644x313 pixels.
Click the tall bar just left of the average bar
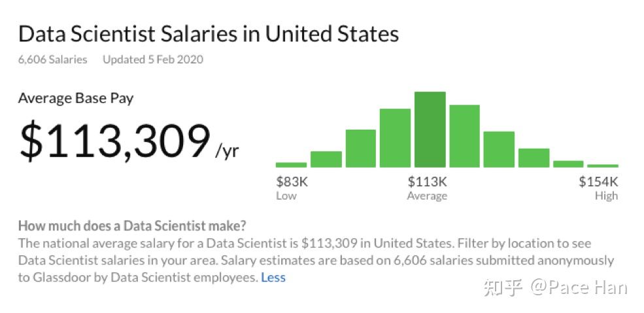395,138
